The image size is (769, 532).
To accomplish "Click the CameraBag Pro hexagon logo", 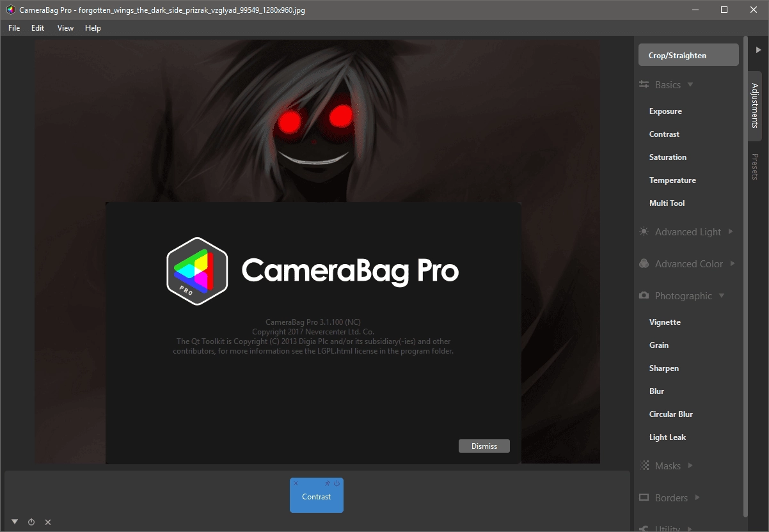I will pos(197,270).
